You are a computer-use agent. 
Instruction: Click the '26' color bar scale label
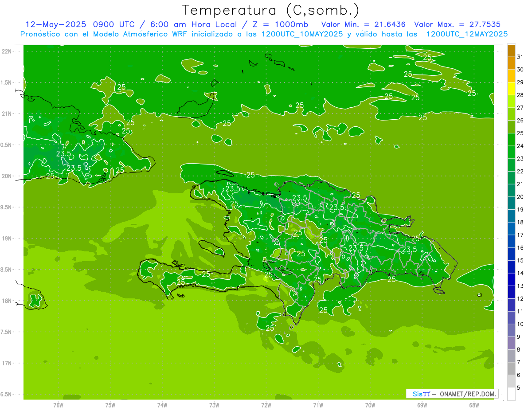coord(520,121)
